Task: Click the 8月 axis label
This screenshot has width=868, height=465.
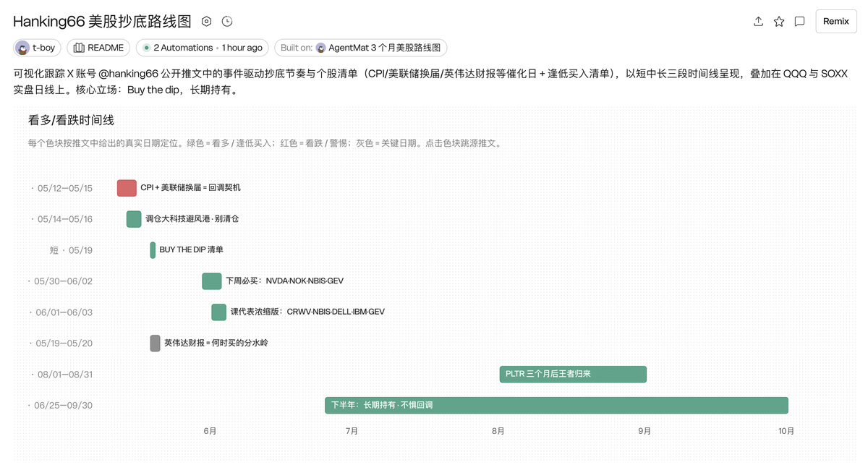Action: (498, 431)
